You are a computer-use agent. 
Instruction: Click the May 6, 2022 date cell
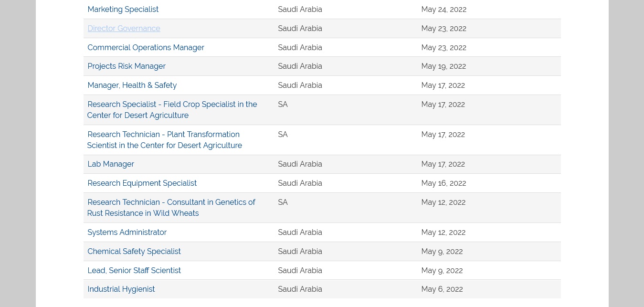(442, 289)
